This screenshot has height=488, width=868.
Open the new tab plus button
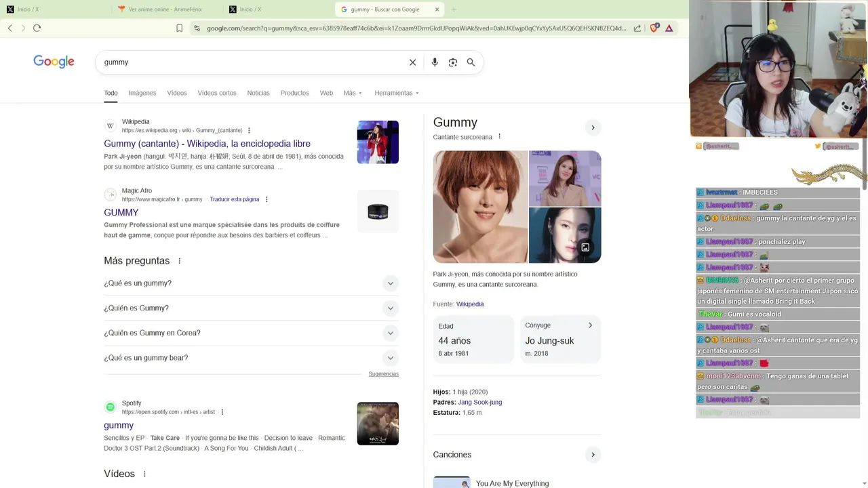coord(454,9)
